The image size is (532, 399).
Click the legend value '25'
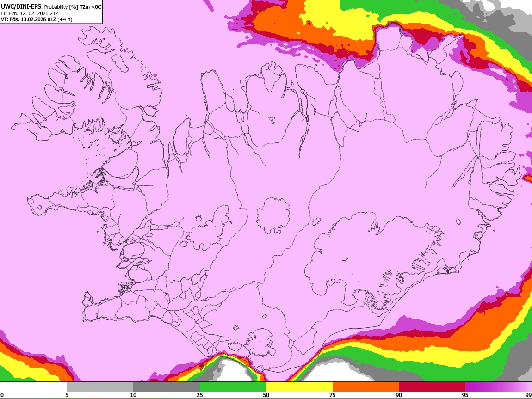point(199,395)
